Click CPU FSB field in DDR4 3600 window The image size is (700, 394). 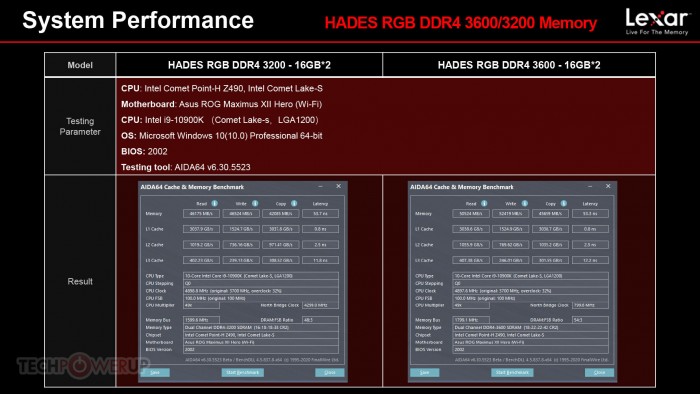tap(530, 298)
